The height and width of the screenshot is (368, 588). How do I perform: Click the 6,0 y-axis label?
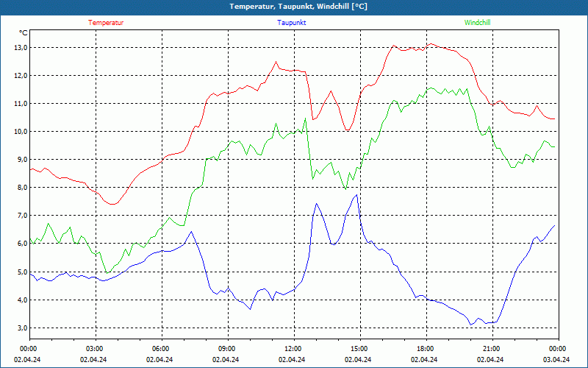(22, 244)
